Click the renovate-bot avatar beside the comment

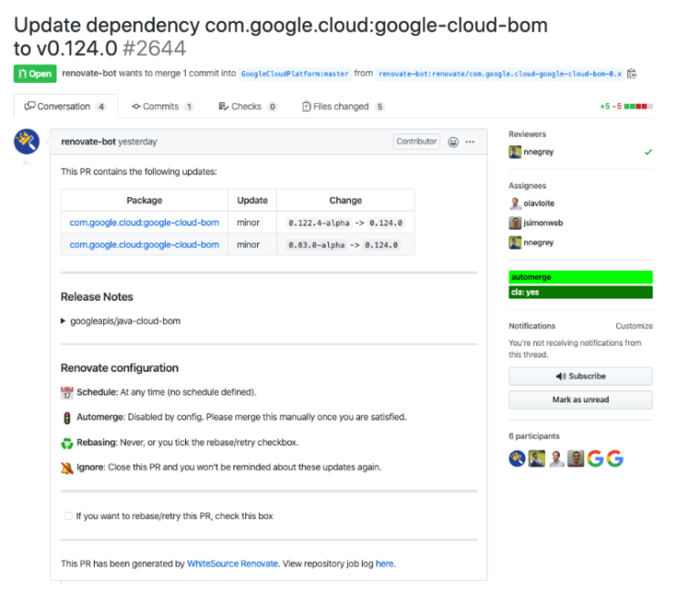tap(26, 141)
